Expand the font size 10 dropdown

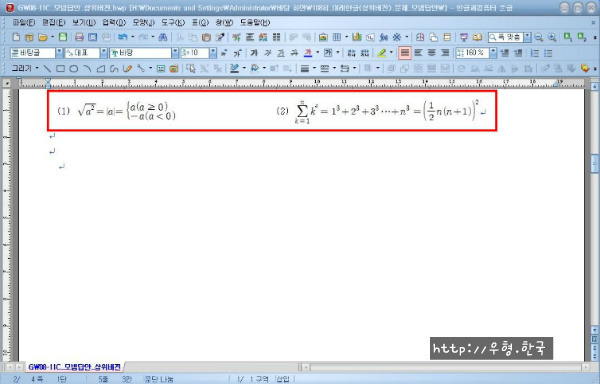[213, 53]
